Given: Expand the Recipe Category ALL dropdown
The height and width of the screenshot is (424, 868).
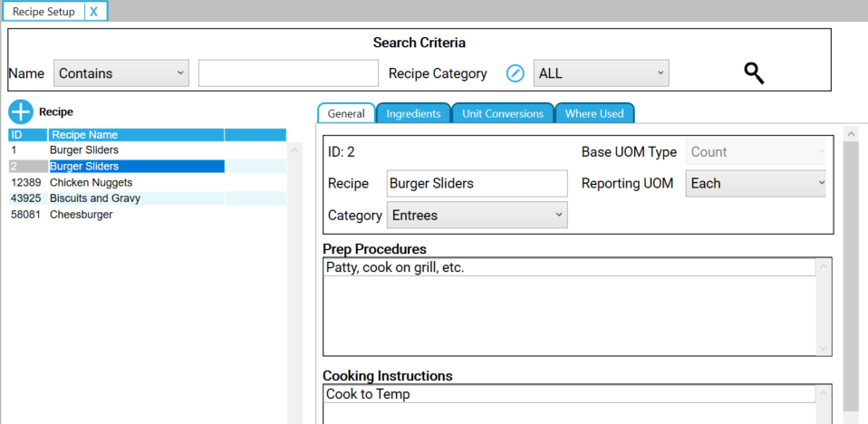Looking at the screenshot, I should 601,73.
